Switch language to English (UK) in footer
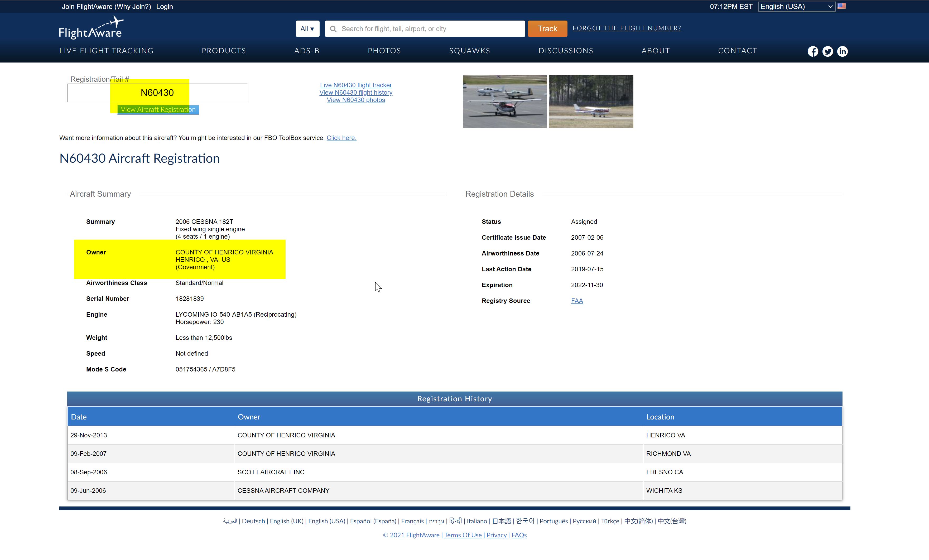The width and height of the screenshot is (929, 560). pos(287,521)
